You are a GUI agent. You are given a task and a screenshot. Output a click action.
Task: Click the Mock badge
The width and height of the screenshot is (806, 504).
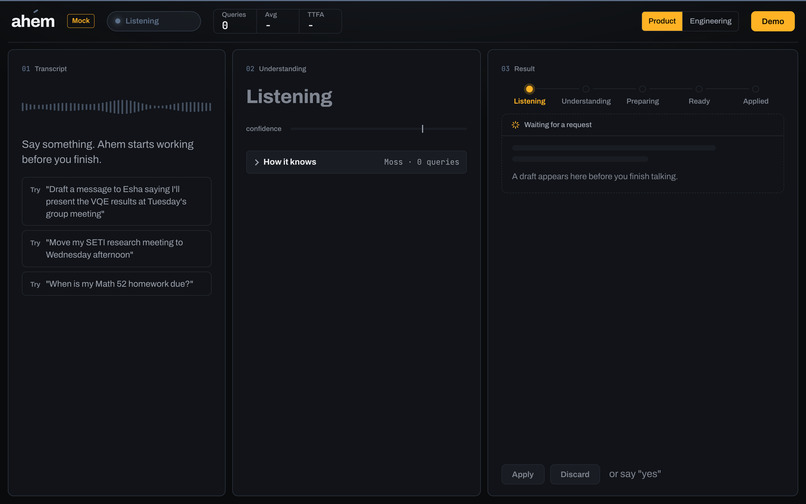(x=81, y=21)
